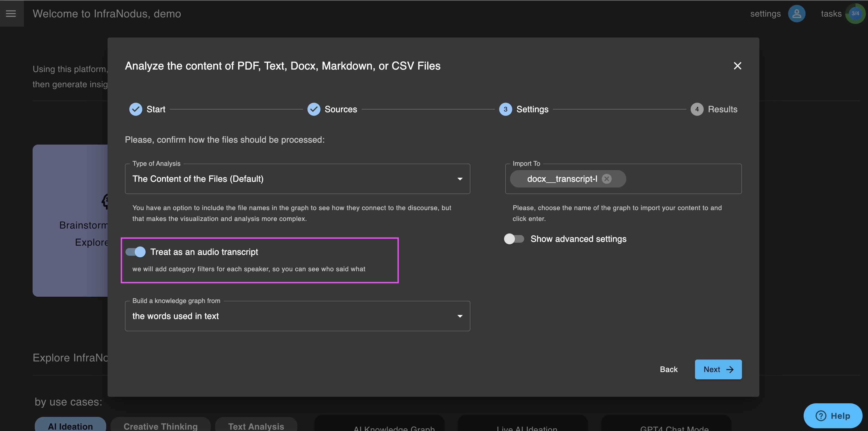Remove the docx__transcript-l chip
This screenshot has height=431, width=868.
[x=606, y=179]
